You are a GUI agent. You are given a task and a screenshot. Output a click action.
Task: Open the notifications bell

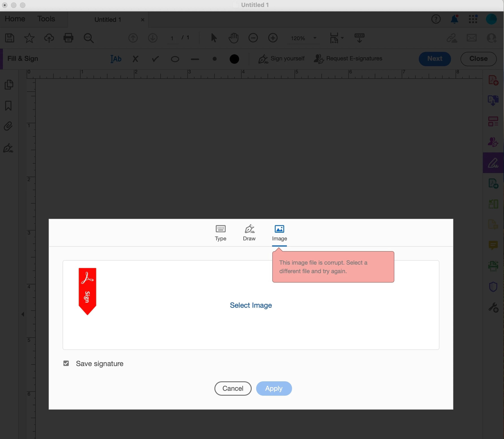(x=454, y=19)
